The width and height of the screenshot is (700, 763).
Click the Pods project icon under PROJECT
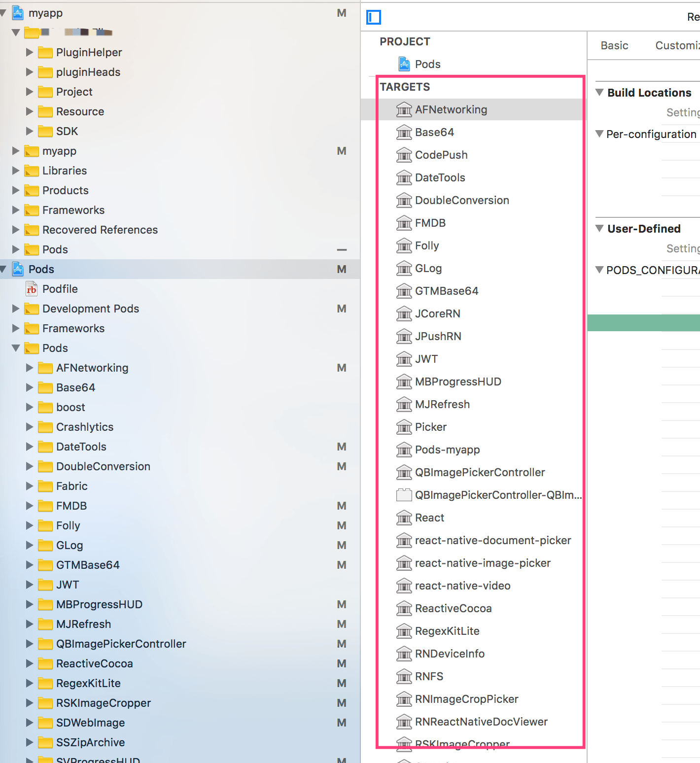click(404, 64)
